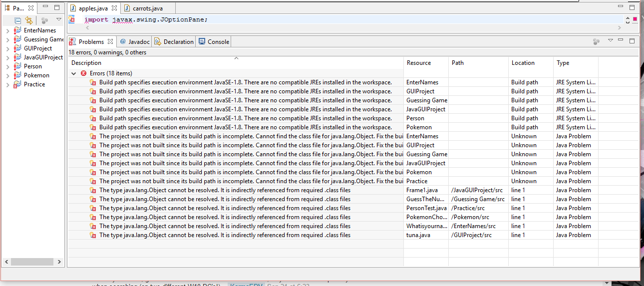
Task: Click Focus on Active Task in Problems view
Action: [x=596, y=41]
